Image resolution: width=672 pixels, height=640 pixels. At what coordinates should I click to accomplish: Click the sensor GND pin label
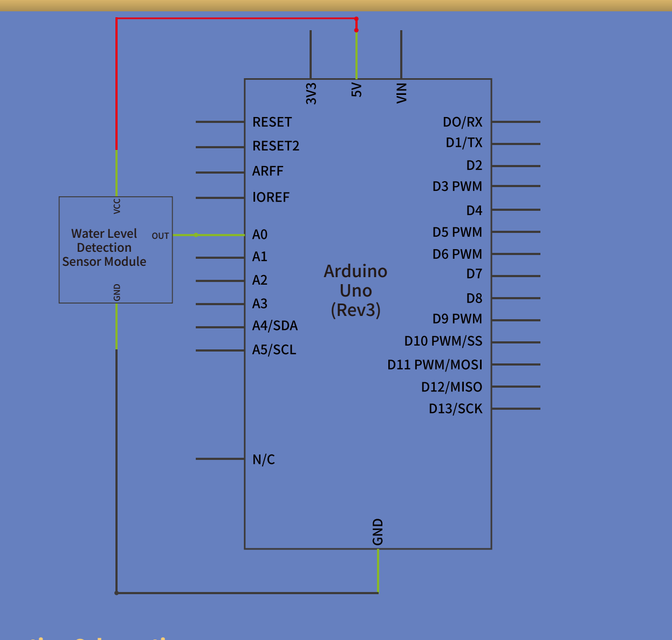tap(117, 293)
